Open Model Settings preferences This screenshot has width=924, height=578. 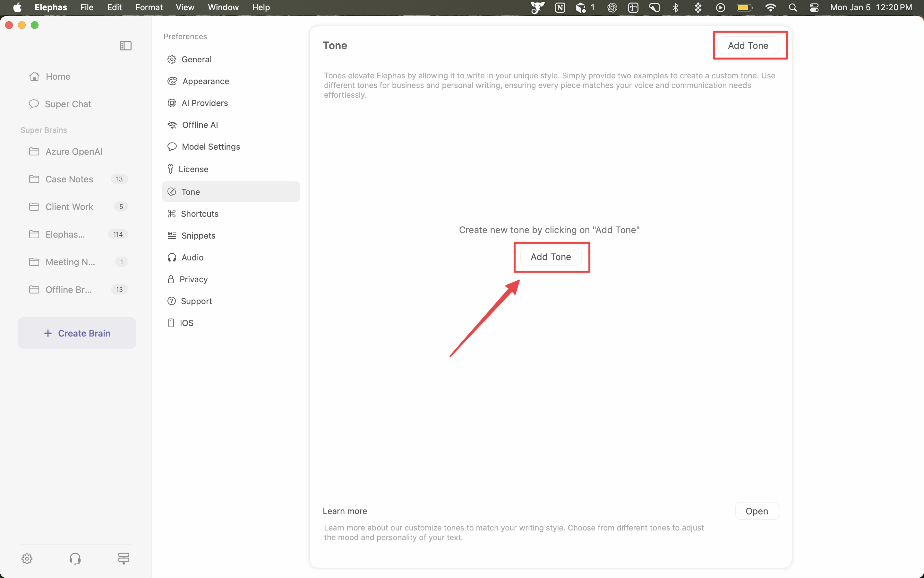pyautogui.click(x=231, y=147)
